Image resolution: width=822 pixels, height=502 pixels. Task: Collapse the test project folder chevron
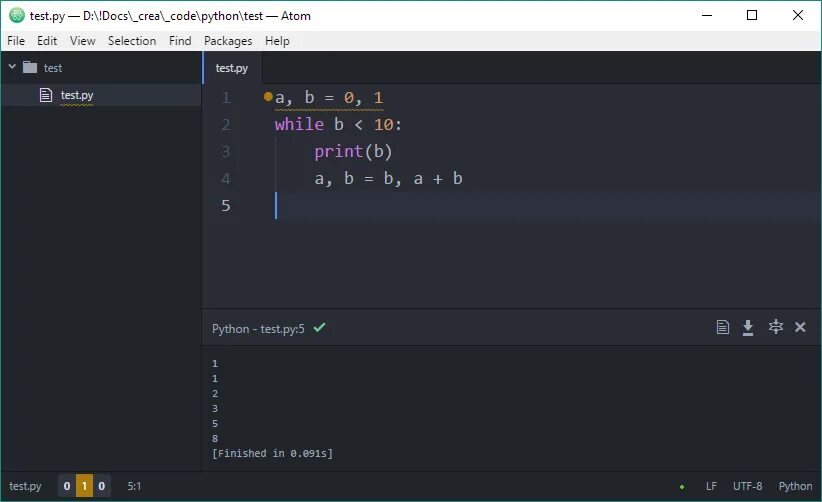point(12,67)
